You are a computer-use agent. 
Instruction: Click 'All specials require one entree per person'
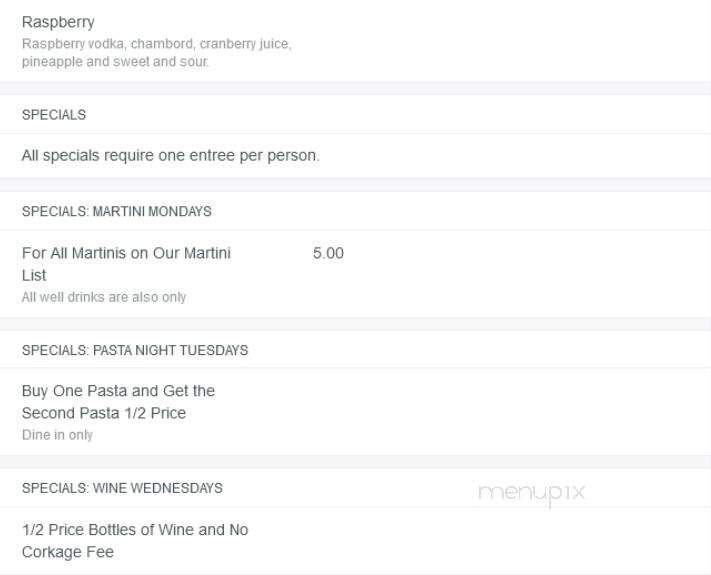[170, 156]
